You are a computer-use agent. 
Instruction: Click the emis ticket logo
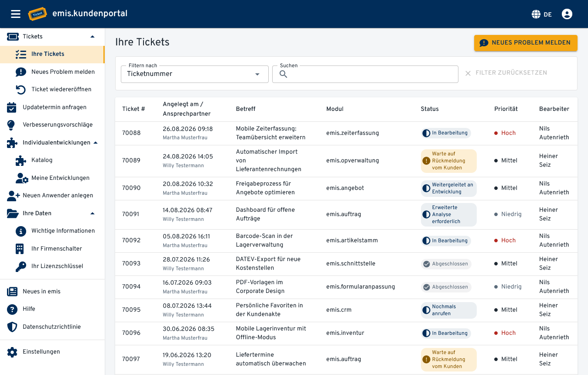pos(38,14)
